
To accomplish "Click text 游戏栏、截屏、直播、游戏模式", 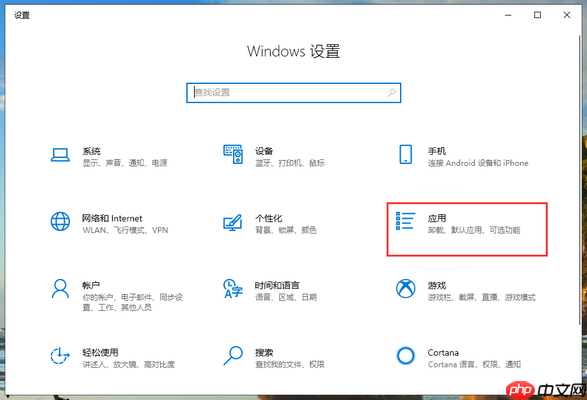I will [x=482, y=297].
